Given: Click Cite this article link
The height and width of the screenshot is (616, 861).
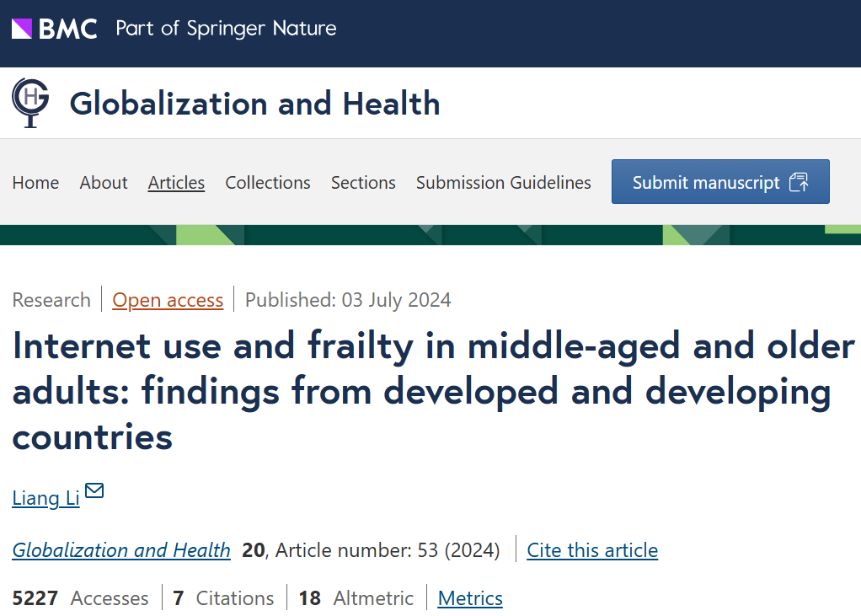Looking at the screenshot, I should coord(592,550).
